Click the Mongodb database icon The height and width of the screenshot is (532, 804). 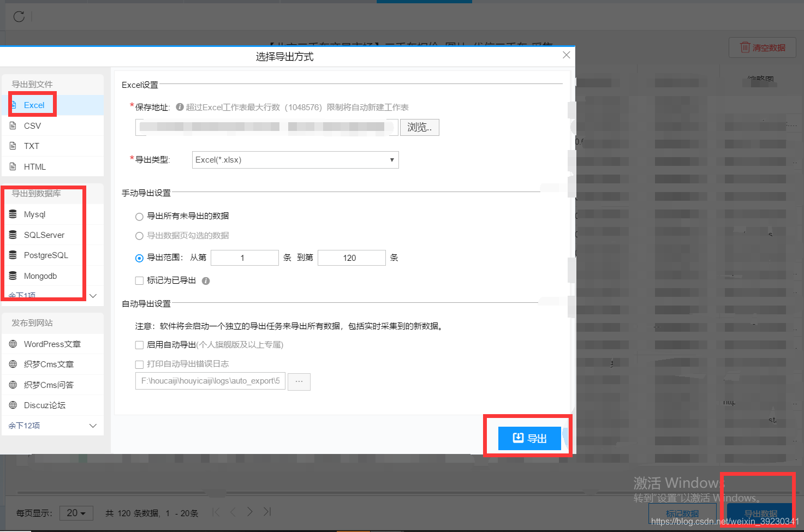tap(13, 276)
